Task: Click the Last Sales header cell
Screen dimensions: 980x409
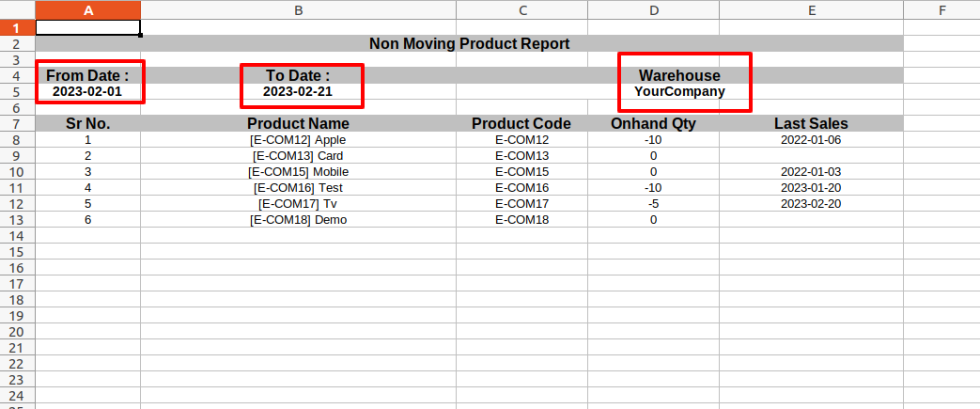Action: click(811, 124)
